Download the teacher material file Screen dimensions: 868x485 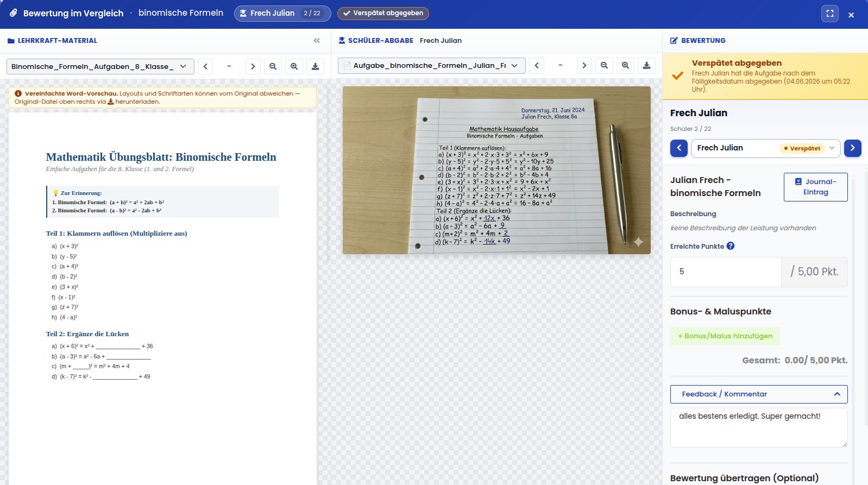(315, 66)
